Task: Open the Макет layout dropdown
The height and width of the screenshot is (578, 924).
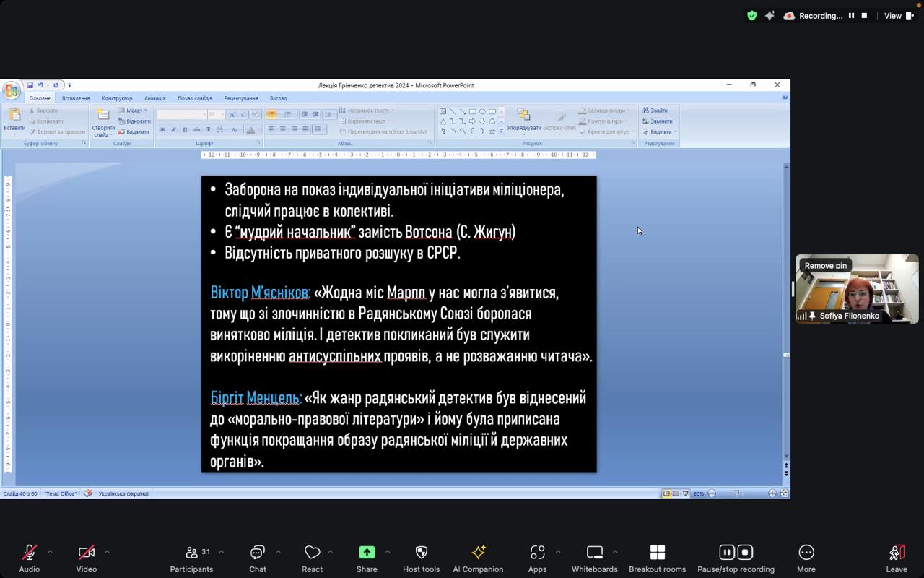Action: point(134,111)
